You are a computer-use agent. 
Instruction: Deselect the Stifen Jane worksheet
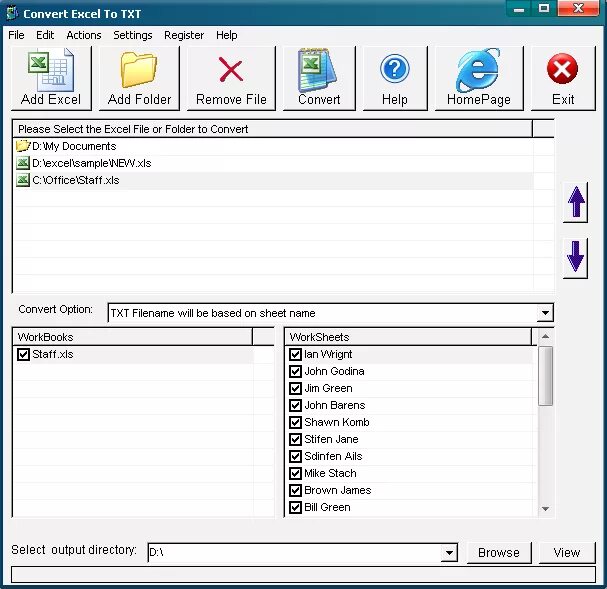click(295, 439)
